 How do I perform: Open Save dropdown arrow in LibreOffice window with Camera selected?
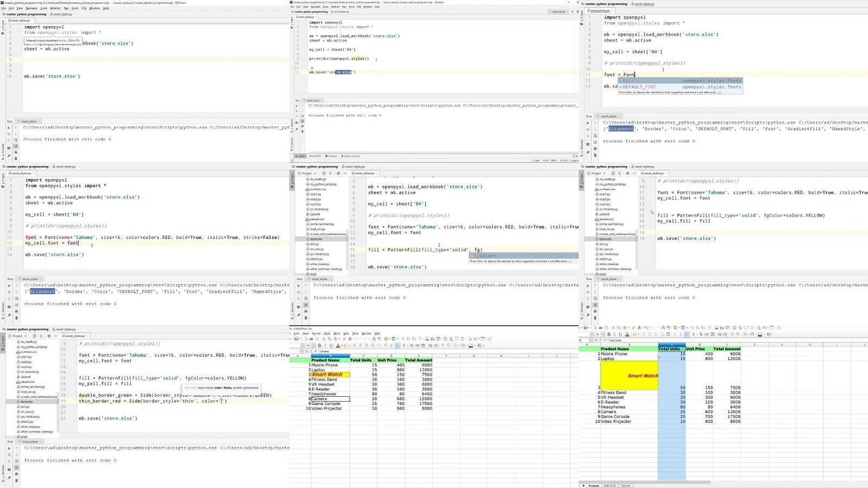pos(301,339)
